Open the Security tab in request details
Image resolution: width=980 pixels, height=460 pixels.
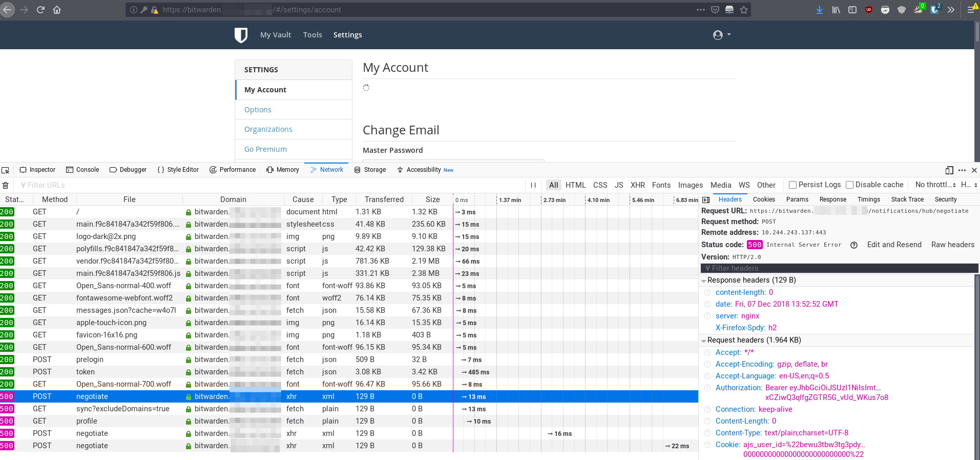tap(946, 199)
